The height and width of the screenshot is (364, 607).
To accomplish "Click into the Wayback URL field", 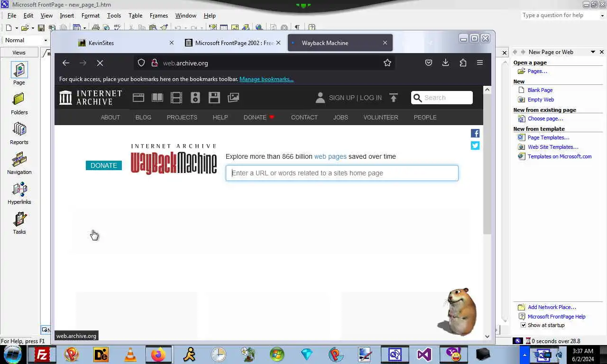I will coord(342,173).
